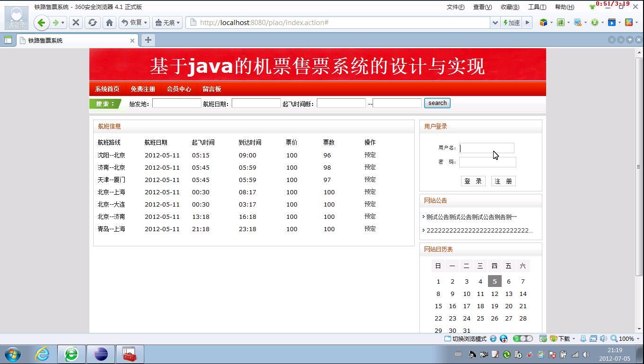Screen dimensions: 644x364
Task: Click the 切换浏览模式 status bar button
Action: click(465, 338)
